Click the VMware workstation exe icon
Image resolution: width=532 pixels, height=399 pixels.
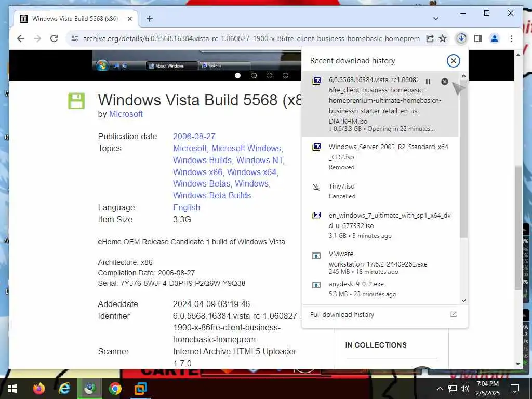(x=316, y=256)
